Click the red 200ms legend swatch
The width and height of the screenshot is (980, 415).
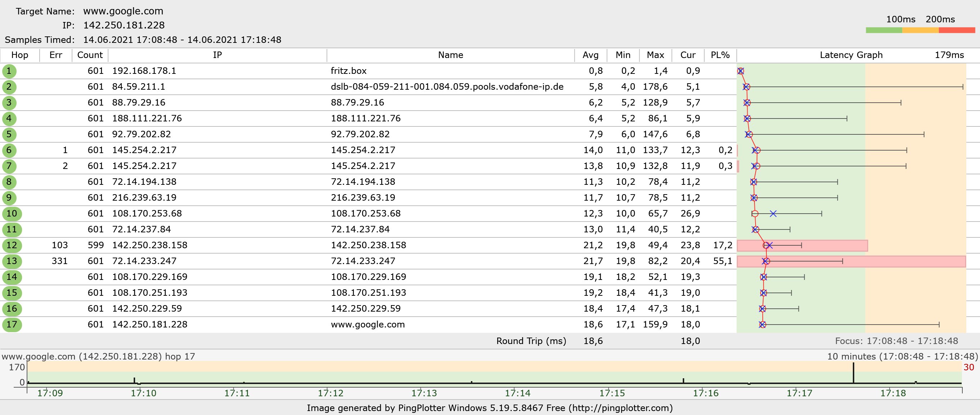(957, 30)
